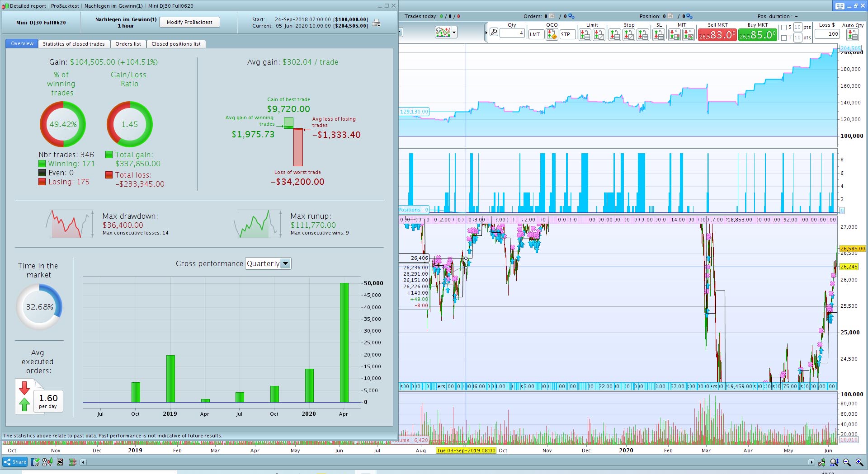
Task: Click the OCO order icon
Action: [x=552, y=34]
